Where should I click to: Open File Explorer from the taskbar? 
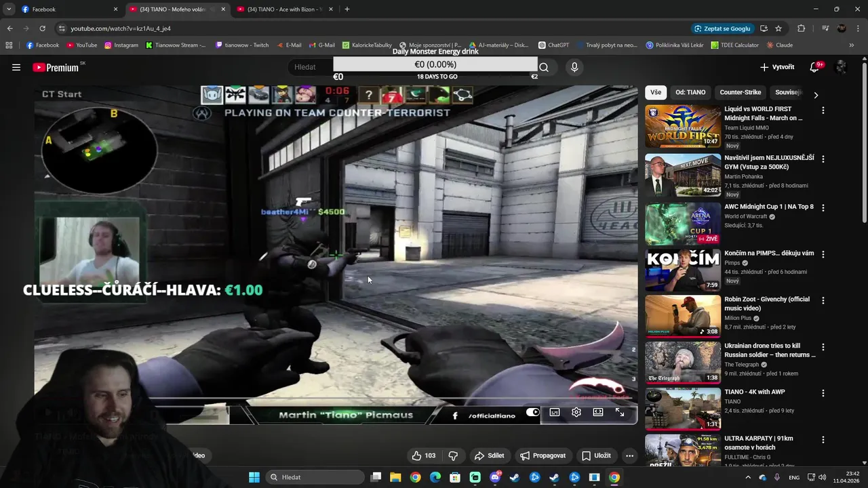(395, 477)
